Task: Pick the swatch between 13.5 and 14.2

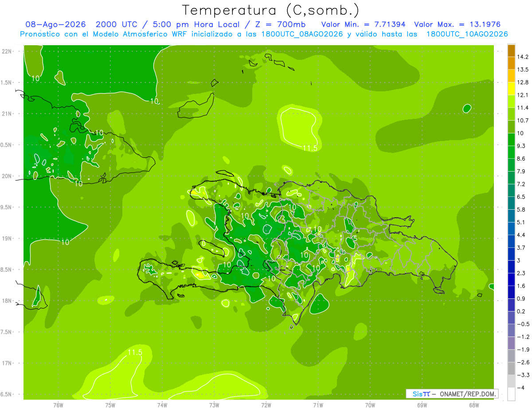Action: (511, 63)
